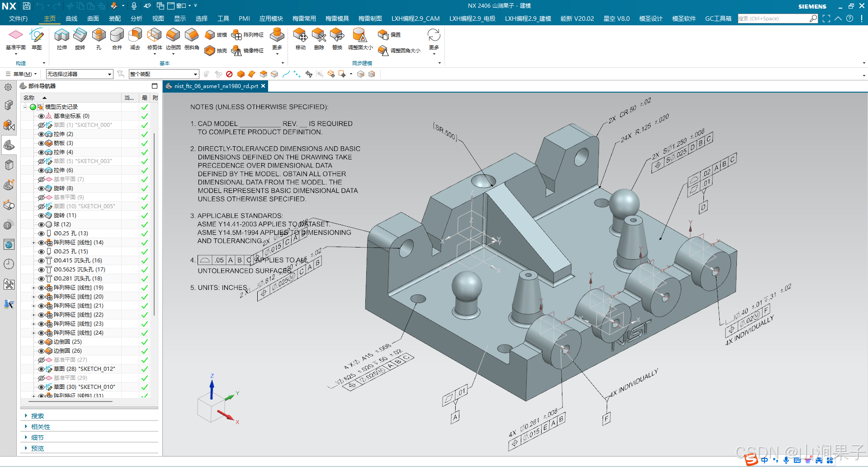Screen dimensions: 868x467
Task: Switch to the 曲线 ribbon tab
Action: tap(71, 19)
